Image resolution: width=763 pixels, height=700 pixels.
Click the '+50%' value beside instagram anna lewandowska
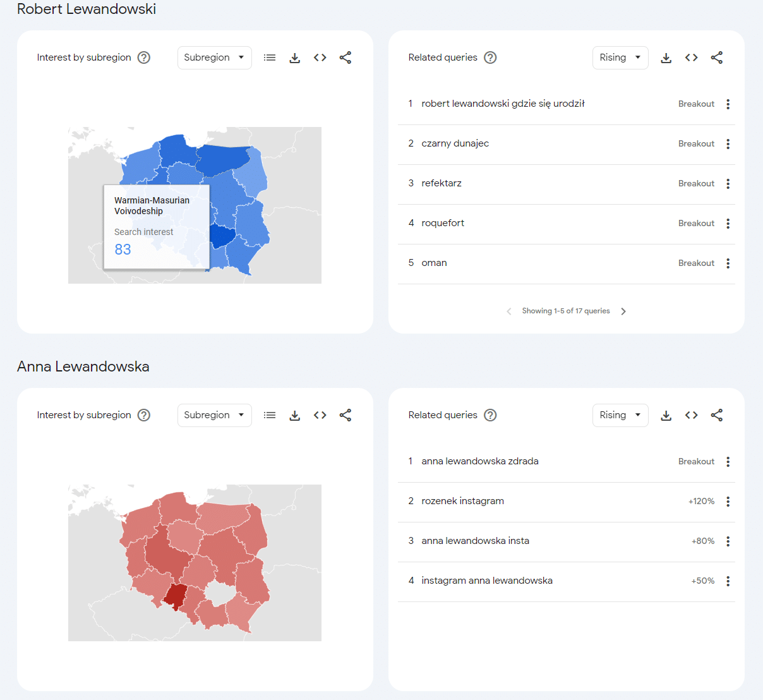click(703, 581)
